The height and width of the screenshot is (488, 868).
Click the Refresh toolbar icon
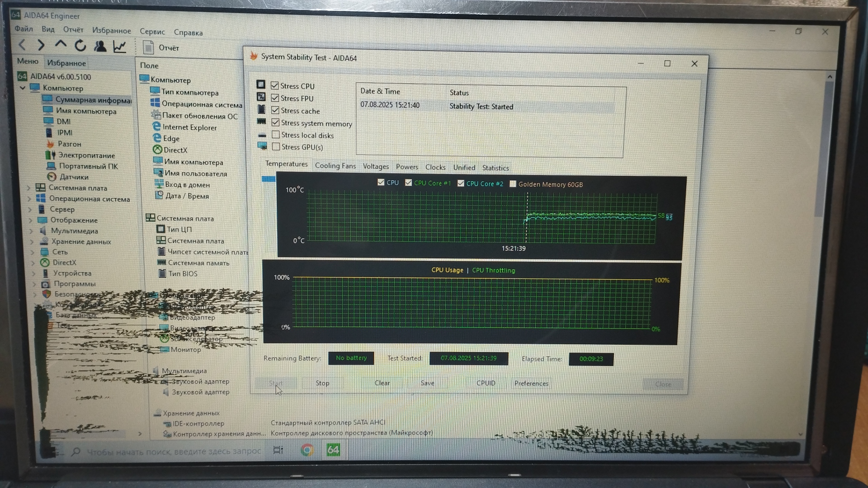point(80,46)
